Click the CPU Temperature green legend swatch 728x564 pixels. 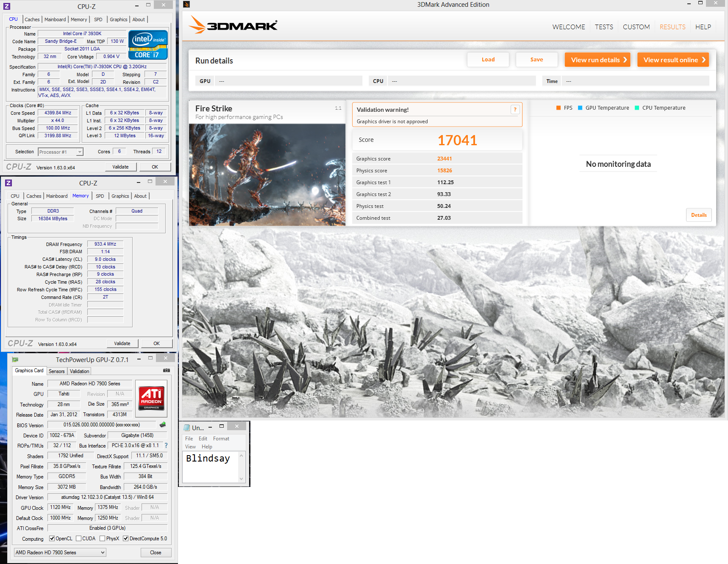click(x=637, y=108)
